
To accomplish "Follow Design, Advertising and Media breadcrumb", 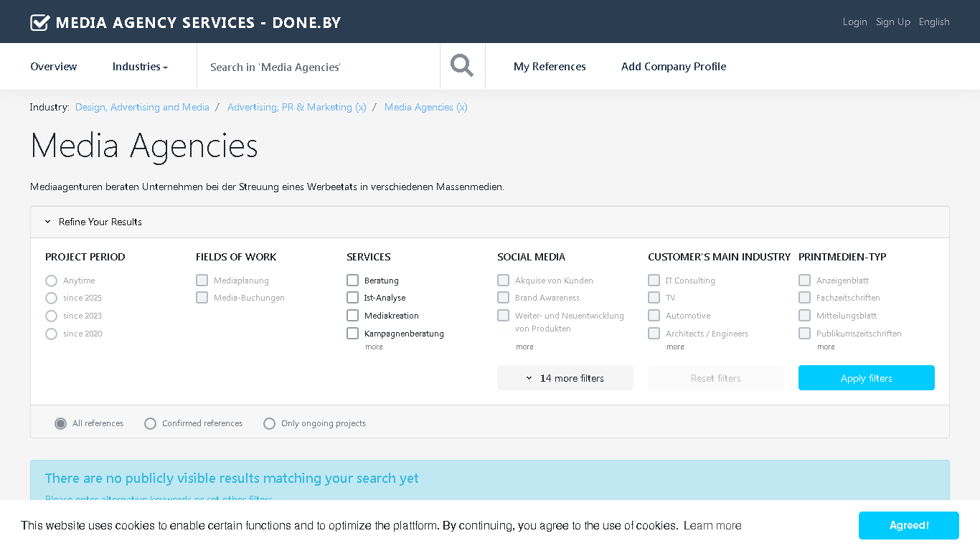I will (x=142, y=107).
